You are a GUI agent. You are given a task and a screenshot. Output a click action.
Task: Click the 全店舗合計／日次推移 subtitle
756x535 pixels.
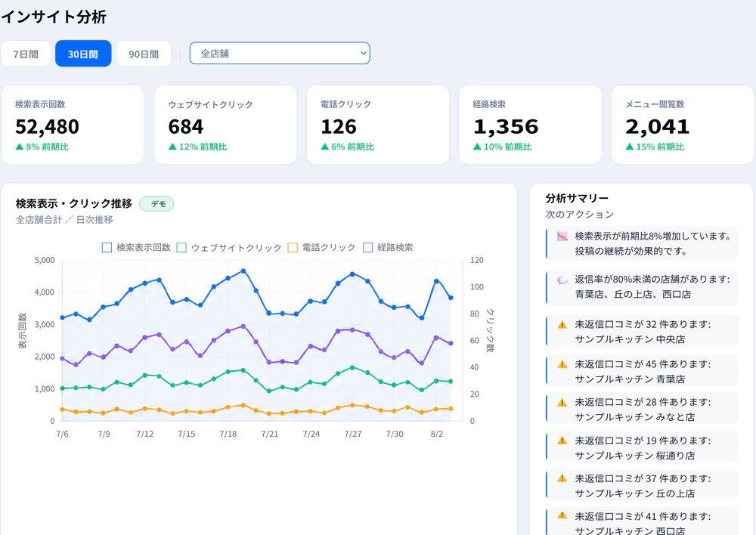pyautogui.click(x=64, y=220)
